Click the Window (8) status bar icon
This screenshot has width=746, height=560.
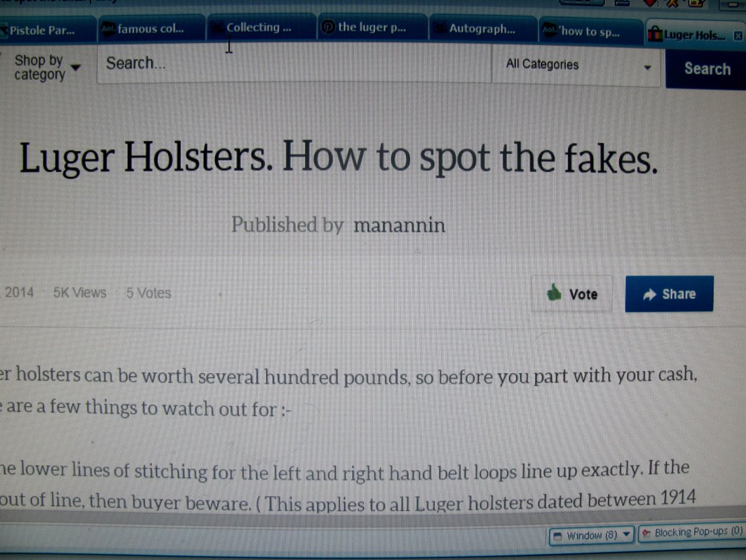(558, 536)
